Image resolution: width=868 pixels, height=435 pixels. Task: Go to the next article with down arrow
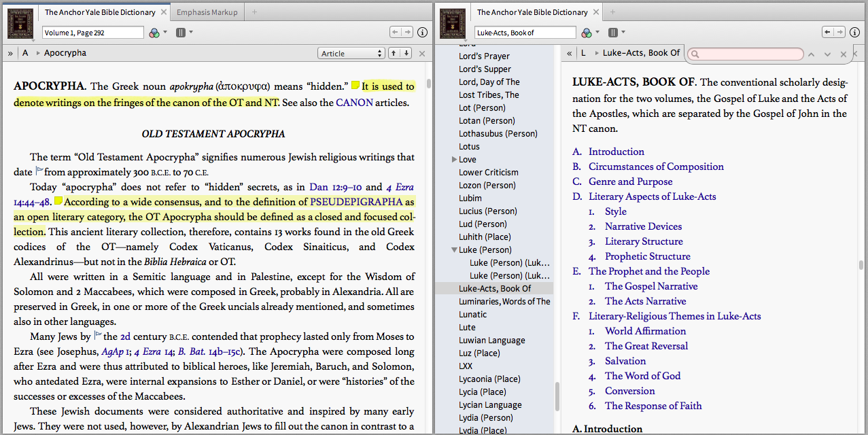(x=406, y=53)
